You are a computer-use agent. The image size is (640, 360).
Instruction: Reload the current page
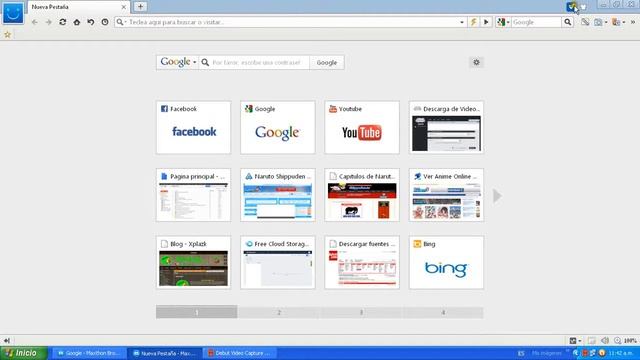(62, 22)
